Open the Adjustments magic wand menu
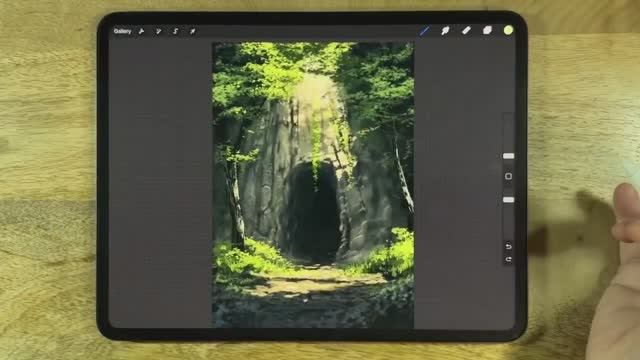 (x=158, y=31)
